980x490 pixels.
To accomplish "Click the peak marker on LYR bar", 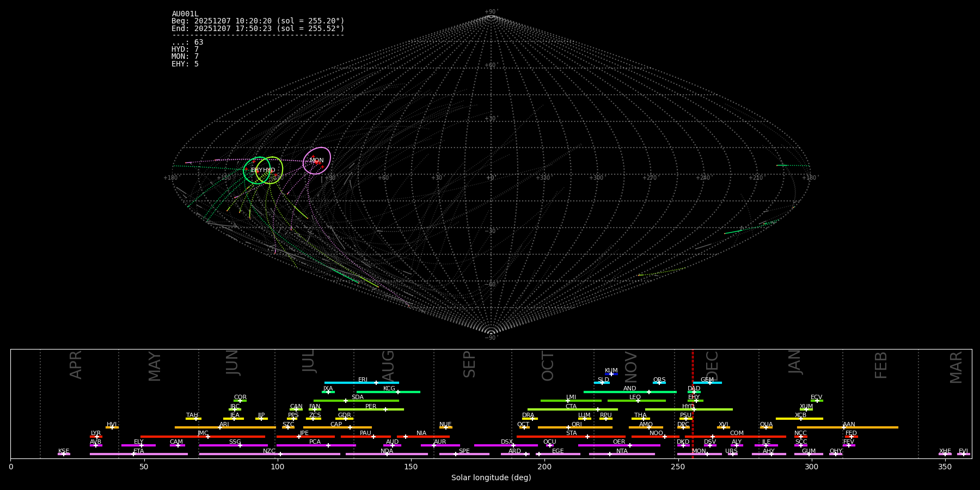I will (x=97, y=437).
